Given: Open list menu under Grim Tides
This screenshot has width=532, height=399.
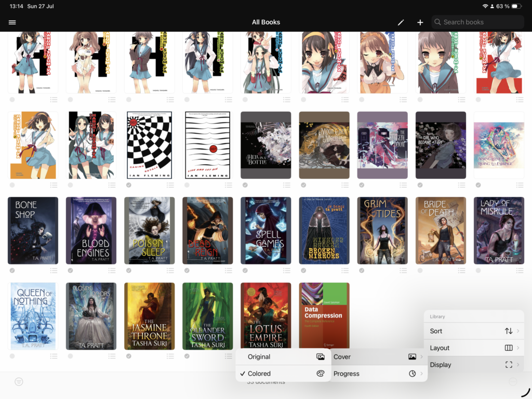Looking at the screenshot, I should pyautogui.click(x=403, y=270).
